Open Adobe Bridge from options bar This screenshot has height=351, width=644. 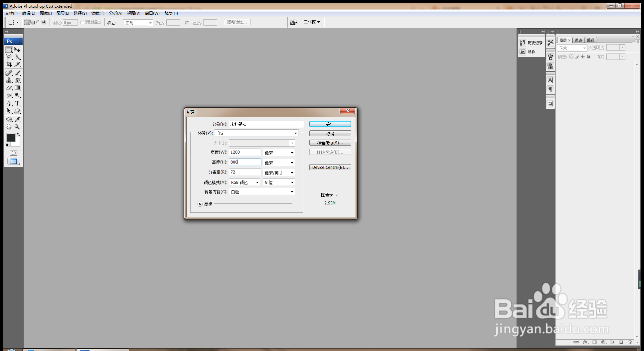tap(293, 22)
